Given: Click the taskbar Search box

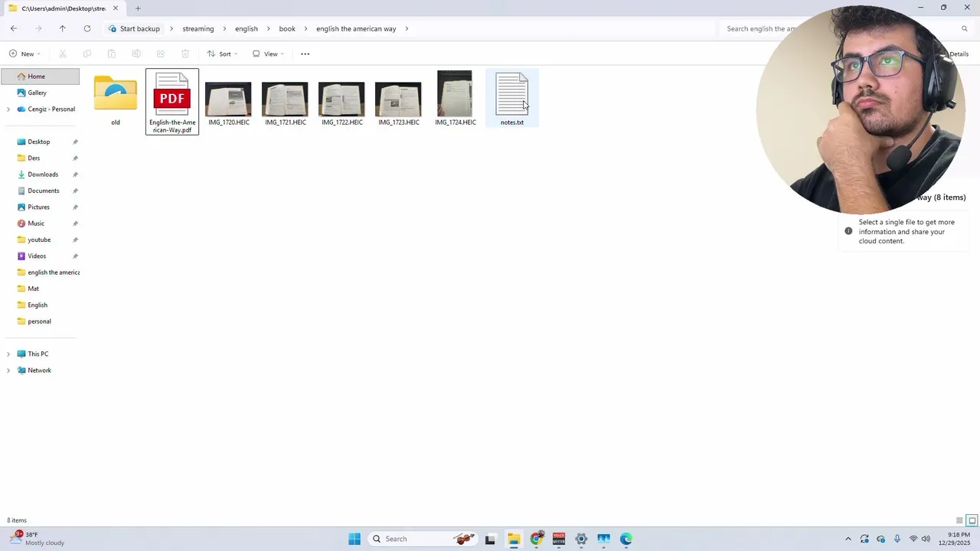Looking at the screenshot, I should point(421,539).
